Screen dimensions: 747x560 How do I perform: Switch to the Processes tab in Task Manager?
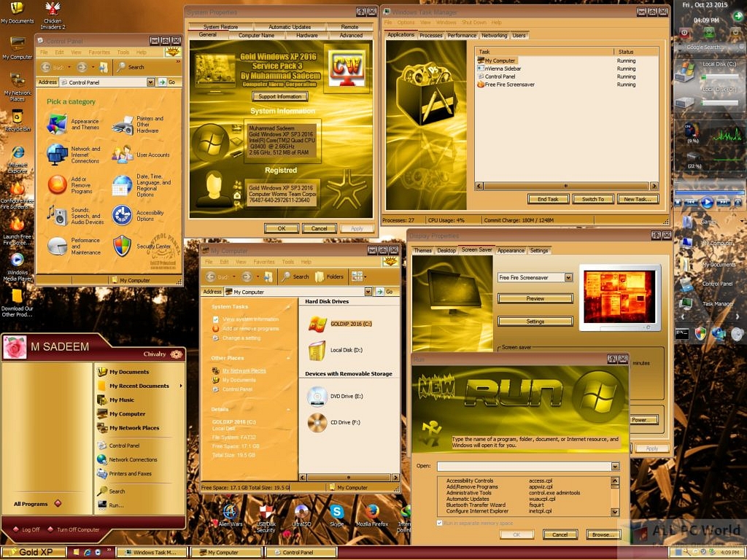pyautogui.click(x=431, y=35)
